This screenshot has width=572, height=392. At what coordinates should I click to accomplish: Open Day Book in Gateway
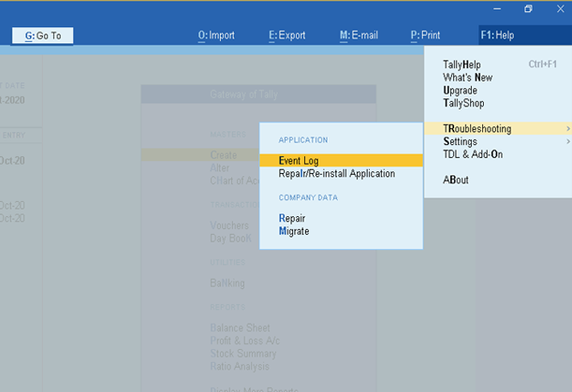[x=230, y=239]
